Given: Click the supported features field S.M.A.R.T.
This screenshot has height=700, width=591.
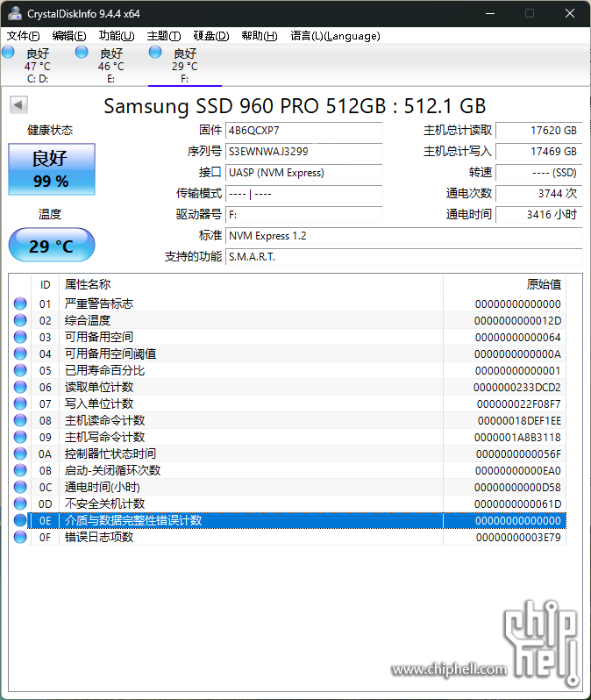Looking at the screenshot, I should click(404, 257).
